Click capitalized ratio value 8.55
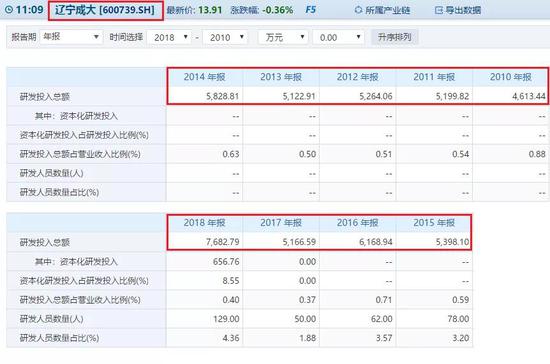The width and height of the screenshot is (550, 364). coord(231,281)
